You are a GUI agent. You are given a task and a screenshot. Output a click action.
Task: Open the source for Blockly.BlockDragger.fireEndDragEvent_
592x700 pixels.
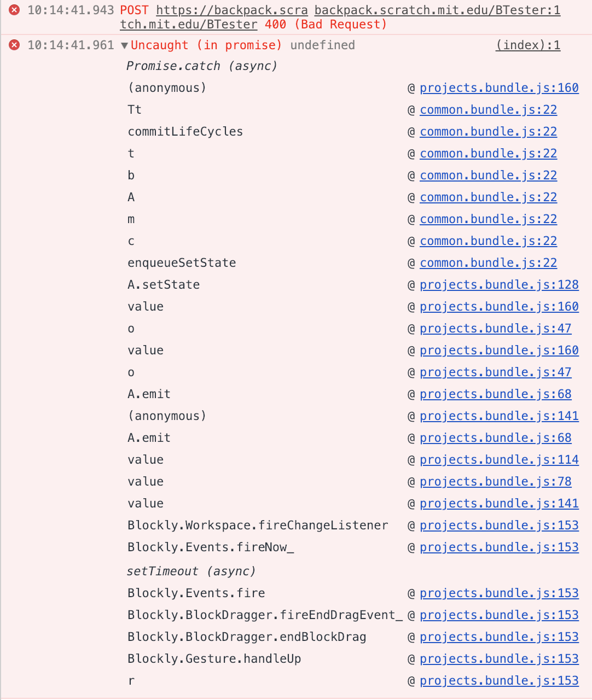(x=498, y=615)
